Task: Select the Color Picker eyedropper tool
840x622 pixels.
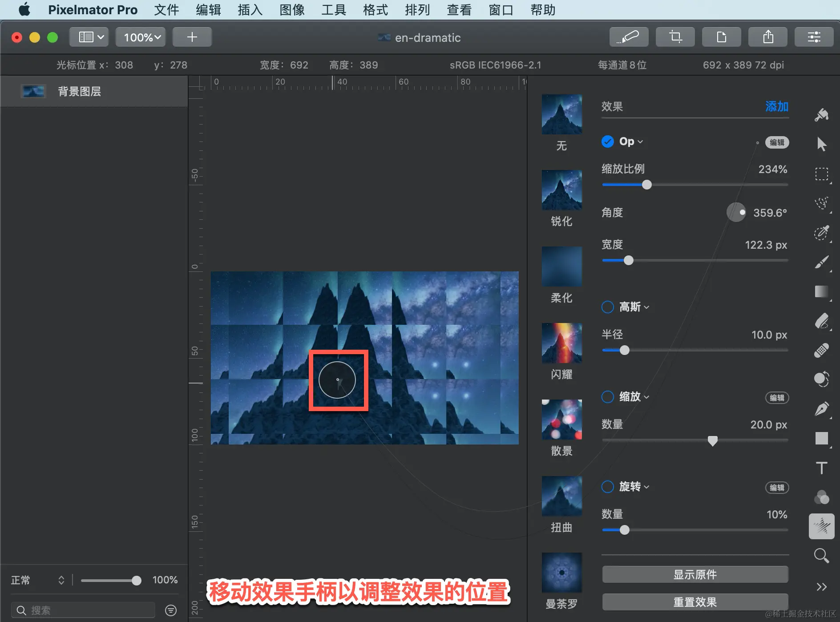Action: click(x=821, y=233)
